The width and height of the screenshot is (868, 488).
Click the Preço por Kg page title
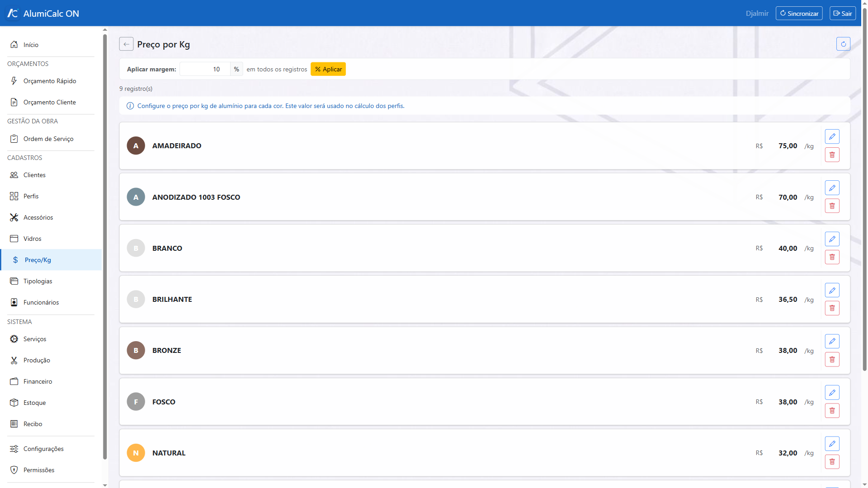[164, 44]
